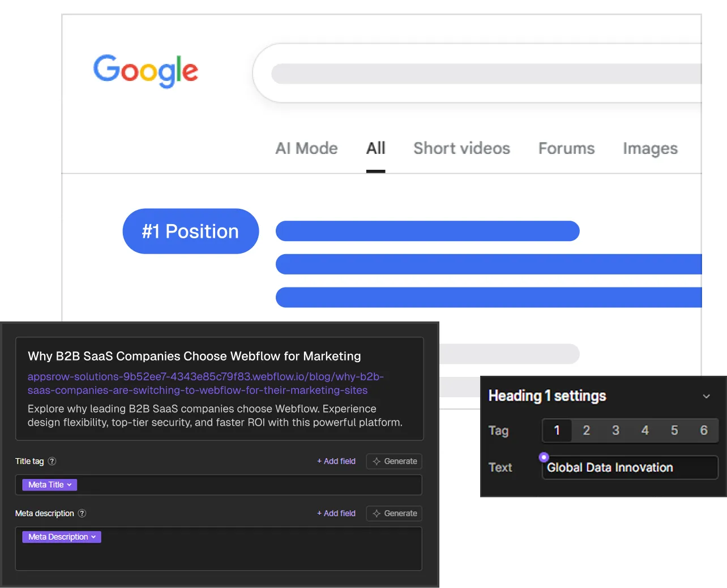Viewport: 727px width, 588px height.
Task: Click Add field for Title tag
Action: 336,461
